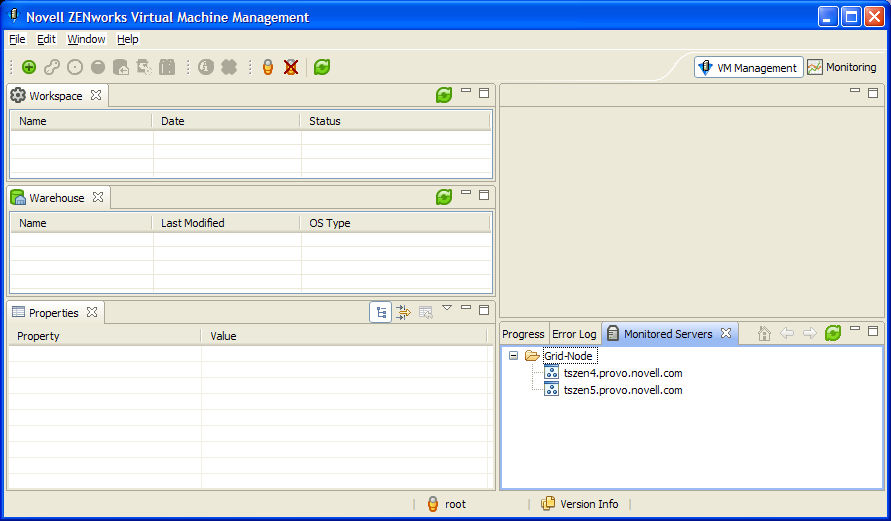The height and width of the screenshot is (521, 891).
Task: Switch to the Monitoring perspective
Action: point(843,67)
